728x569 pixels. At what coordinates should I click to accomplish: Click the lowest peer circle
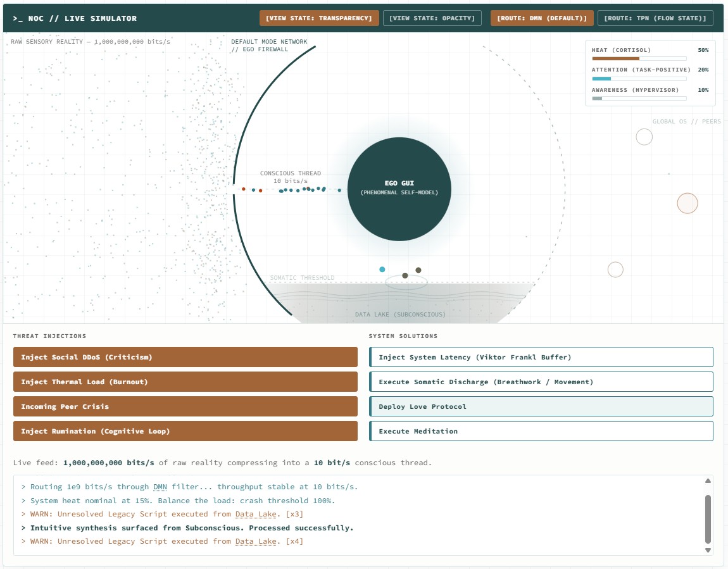(x=615, y=270)
